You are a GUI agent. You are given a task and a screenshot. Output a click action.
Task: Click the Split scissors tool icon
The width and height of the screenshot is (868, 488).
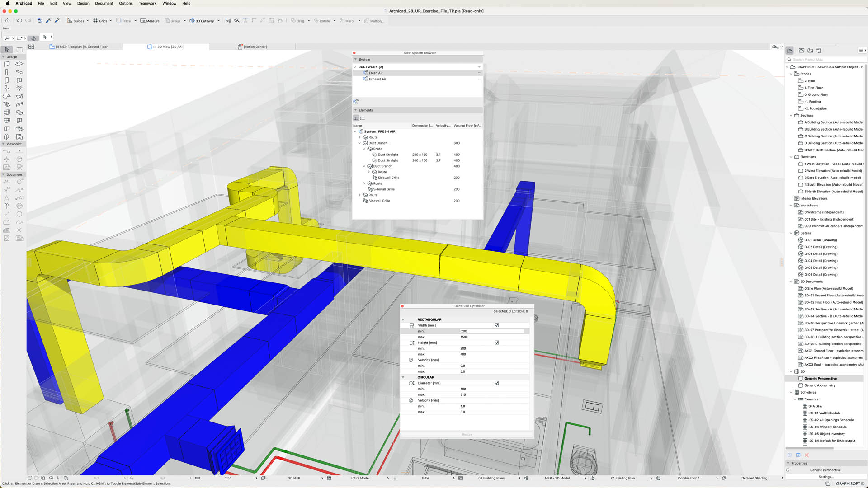pos(228,21)
